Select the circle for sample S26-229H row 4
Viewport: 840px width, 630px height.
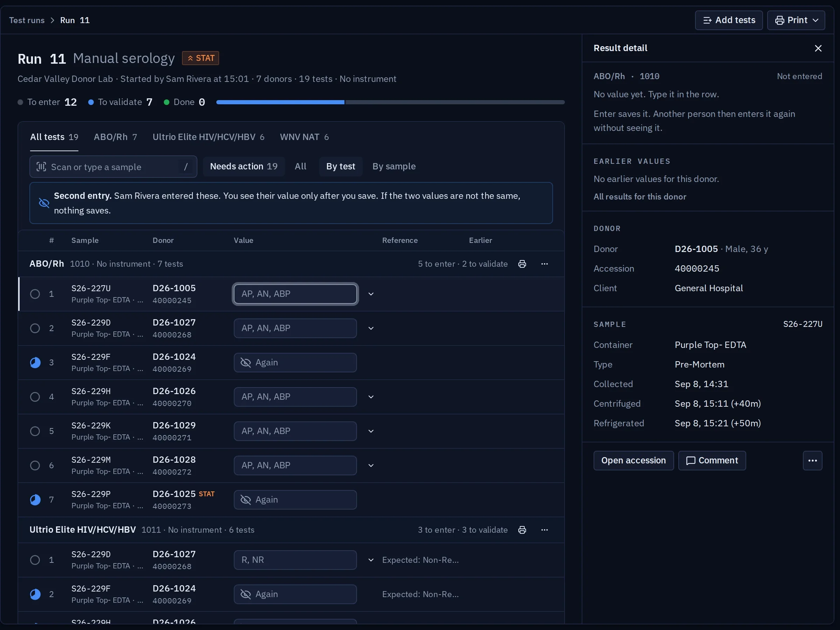coord(35,397)
